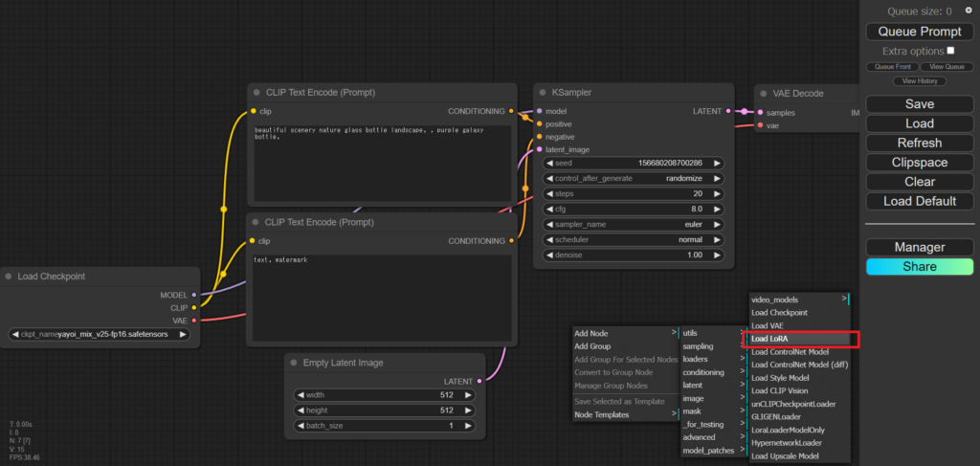Open the sampler_name dropdown showing euler
980x466 pixels.
(x=629, y=224)
